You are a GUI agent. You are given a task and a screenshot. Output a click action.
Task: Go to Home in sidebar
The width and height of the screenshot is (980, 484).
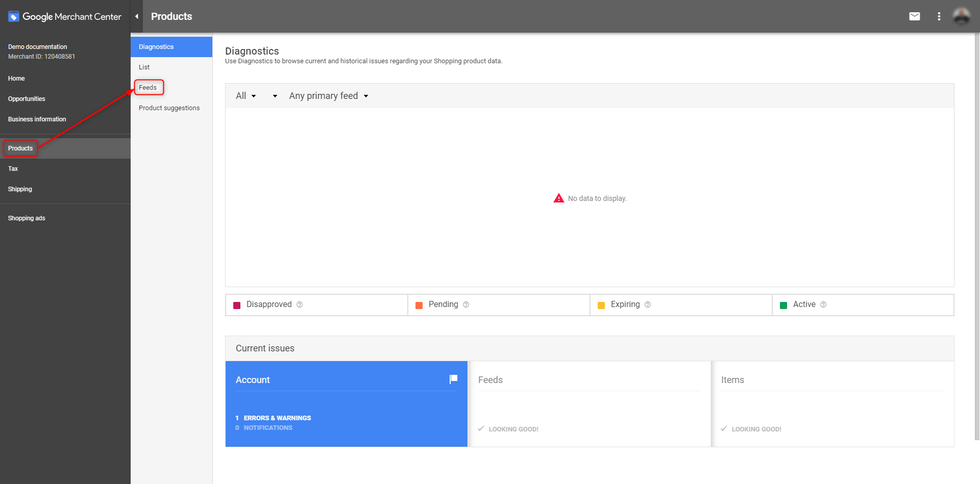[x=16, y=79]
